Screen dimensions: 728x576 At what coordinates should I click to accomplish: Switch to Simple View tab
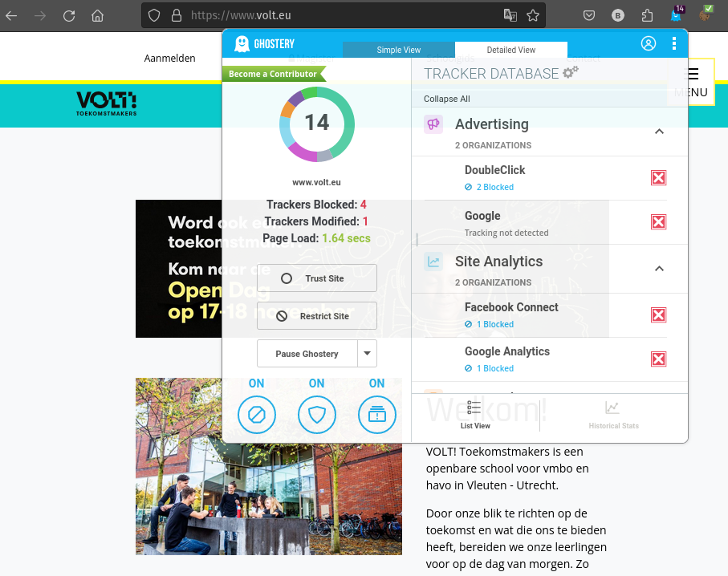click(x=399, y=50)
